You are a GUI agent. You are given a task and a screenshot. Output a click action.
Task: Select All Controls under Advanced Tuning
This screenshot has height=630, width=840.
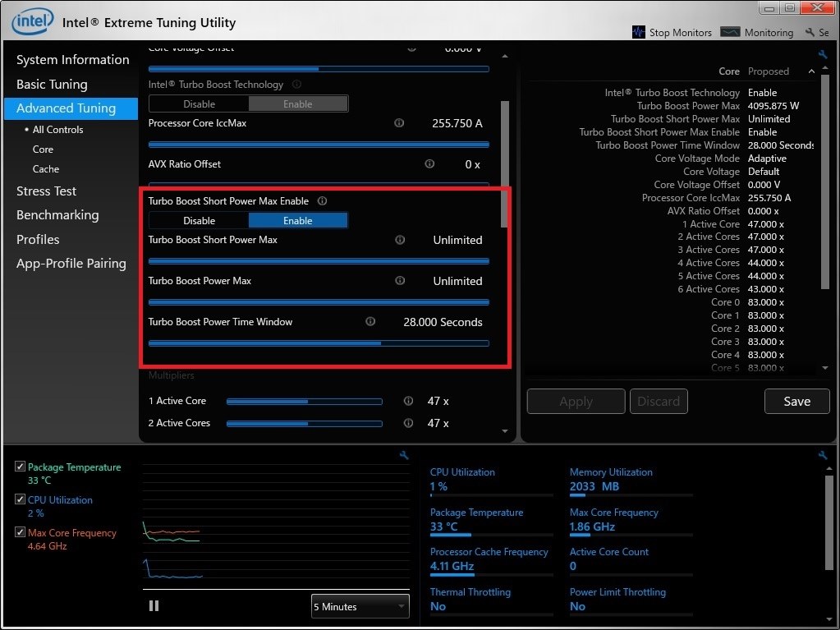(x=57, y=130)
